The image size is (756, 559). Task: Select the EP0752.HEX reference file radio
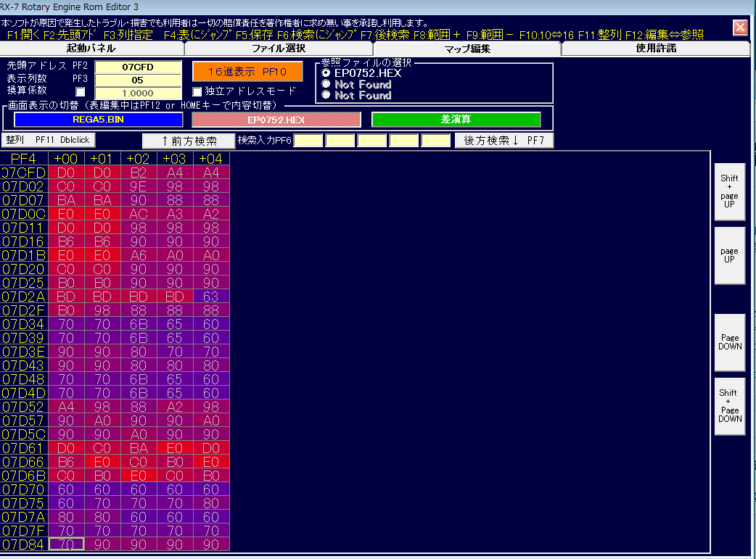click(326, 73)
